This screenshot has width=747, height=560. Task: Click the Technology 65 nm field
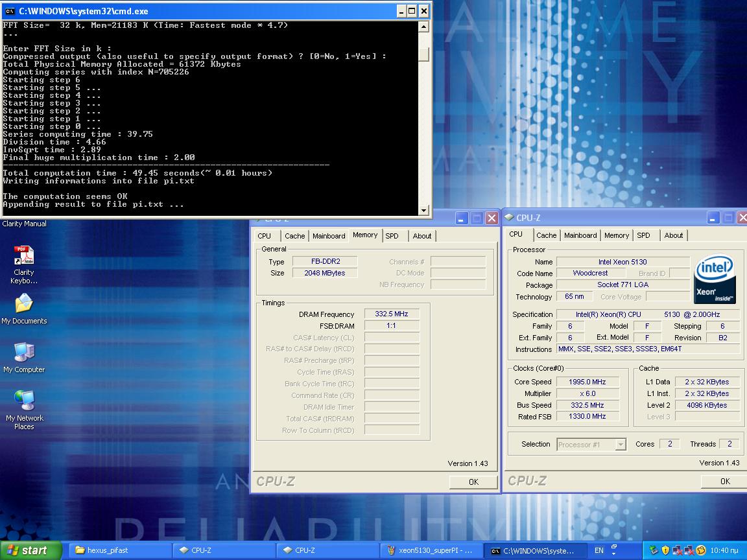point(574,296)
